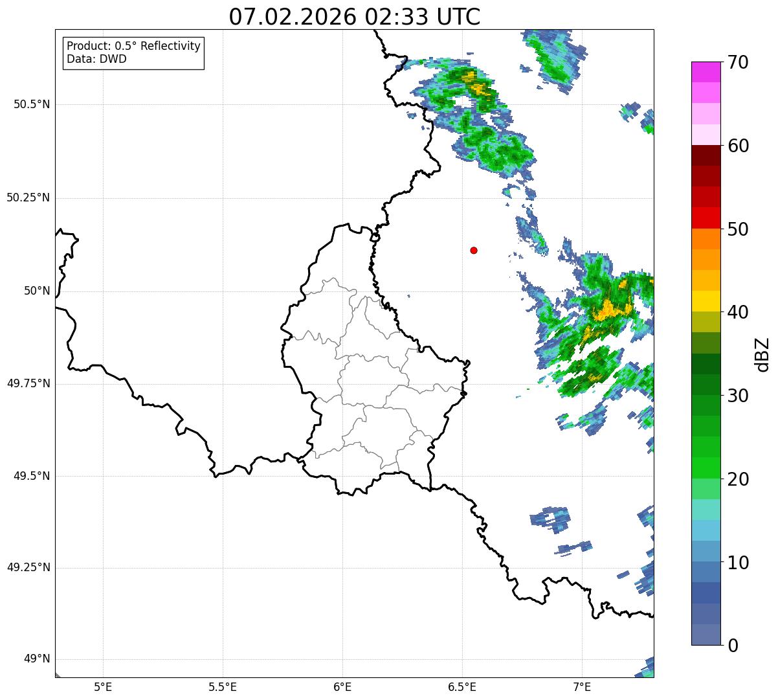Click the 70 tick label on colorbar

[x=738, y=62]
